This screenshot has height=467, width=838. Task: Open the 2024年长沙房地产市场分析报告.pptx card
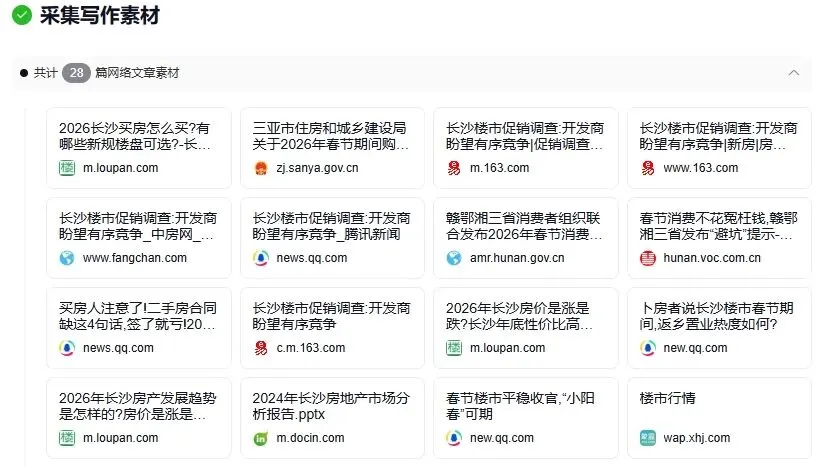(332, 418)
